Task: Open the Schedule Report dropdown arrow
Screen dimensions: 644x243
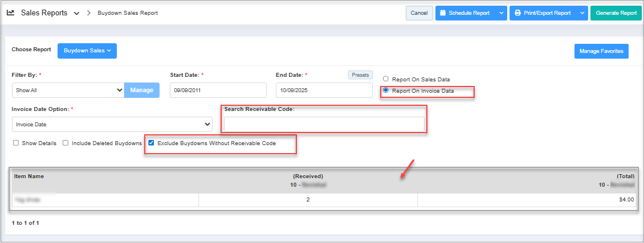Action: pyautogui.click(x=501, y=13)
